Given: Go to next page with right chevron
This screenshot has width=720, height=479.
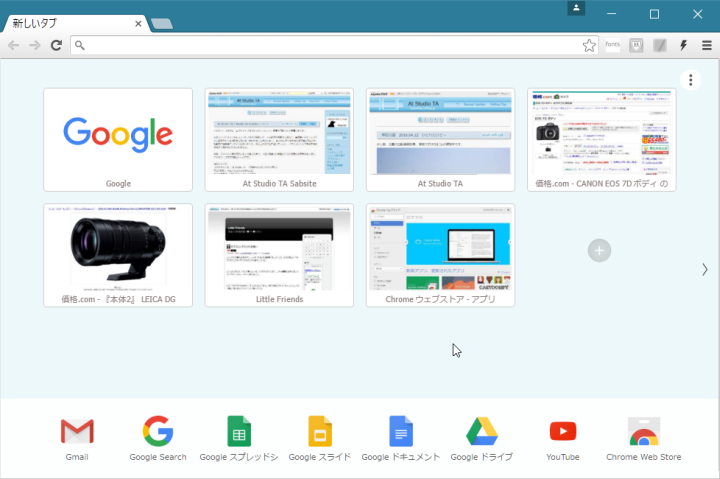Looking at the screenshot, I should pos(705,270).
